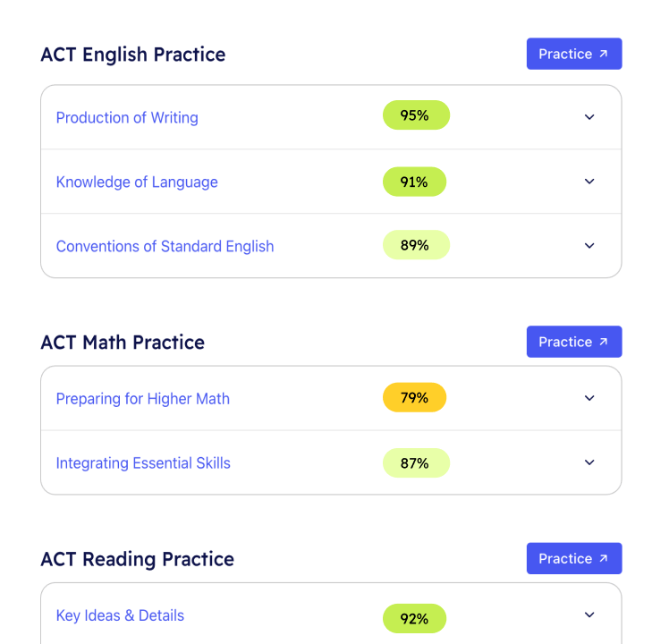Click the Practice button for ACT Math
The height and width of the screenshot is (644, 669).
point(573,342)
